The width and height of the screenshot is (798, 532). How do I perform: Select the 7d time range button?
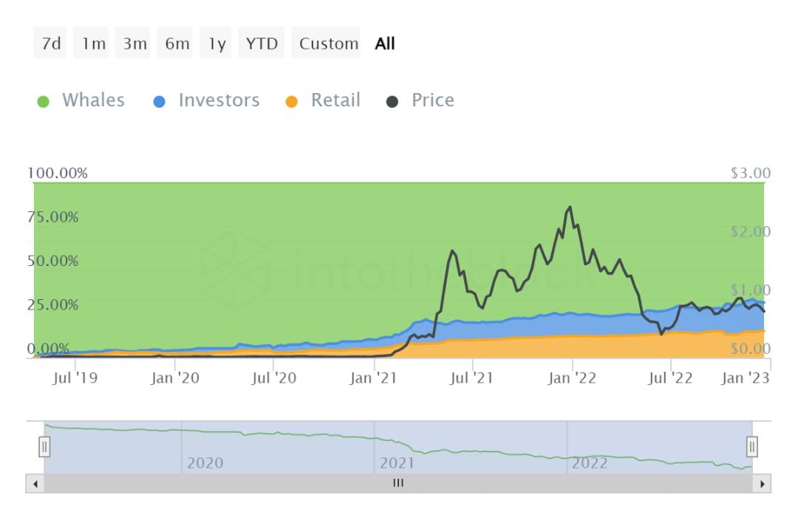pos(51,44)
